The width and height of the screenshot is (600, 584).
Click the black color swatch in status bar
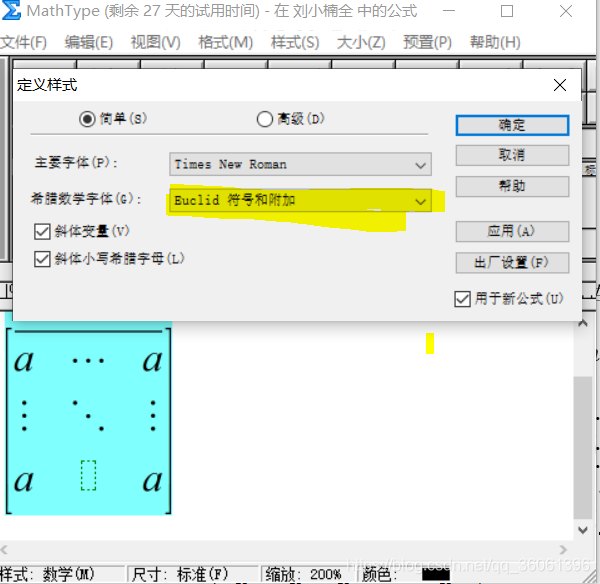coord(435,574)
